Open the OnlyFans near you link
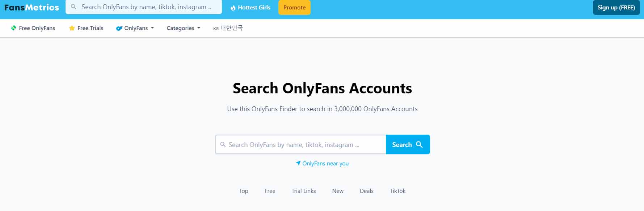Viewport: 644px width, 211px height. click(325, 163)
